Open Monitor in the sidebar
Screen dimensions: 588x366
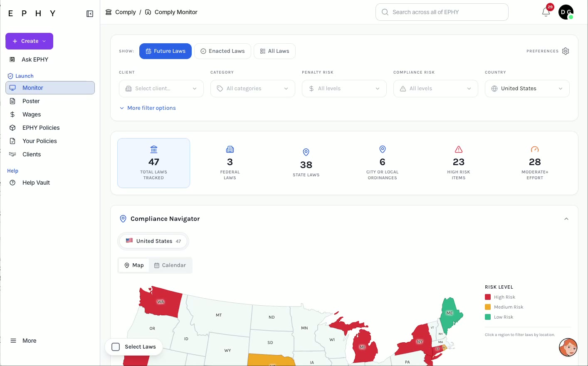pos(50,88)
